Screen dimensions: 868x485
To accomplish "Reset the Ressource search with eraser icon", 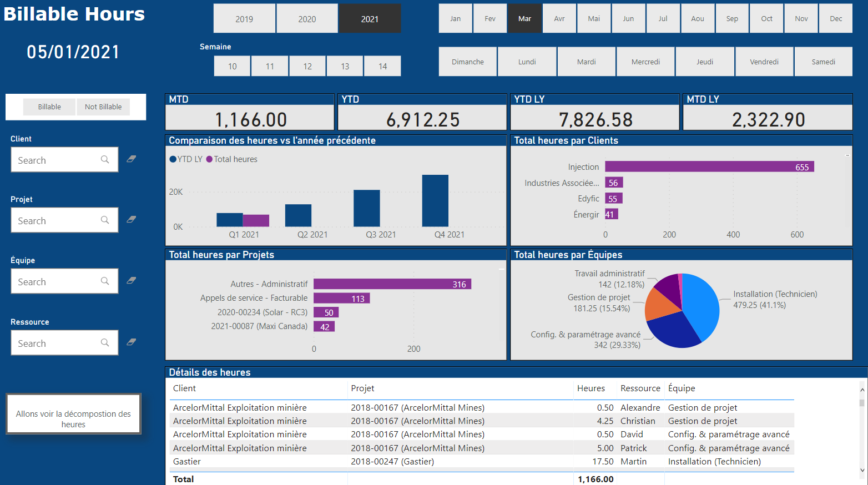I will (x=132, y=342).
